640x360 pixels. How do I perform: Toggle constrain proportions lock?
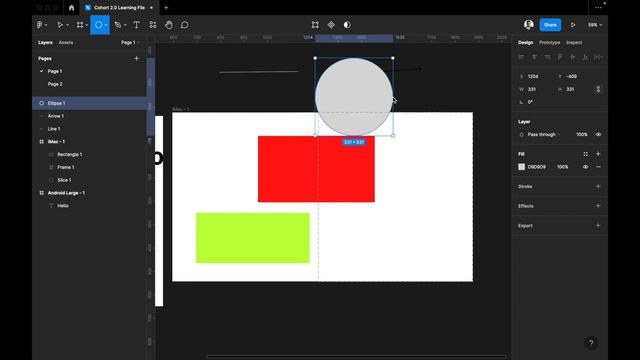[x=598, y=89]
